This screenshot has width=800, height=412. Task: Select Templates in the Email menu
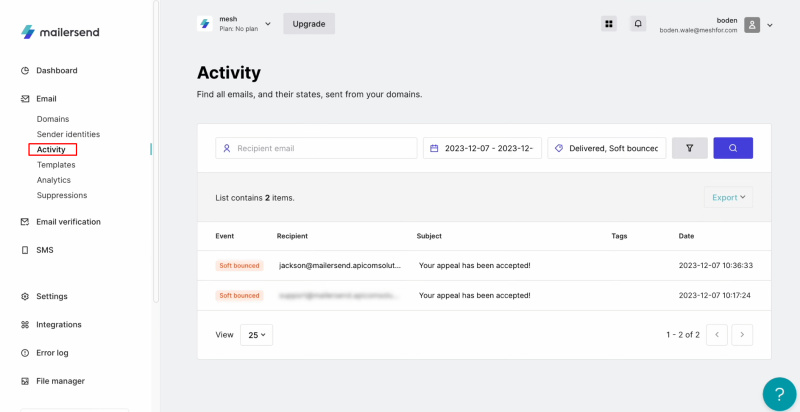pos(56,165)
